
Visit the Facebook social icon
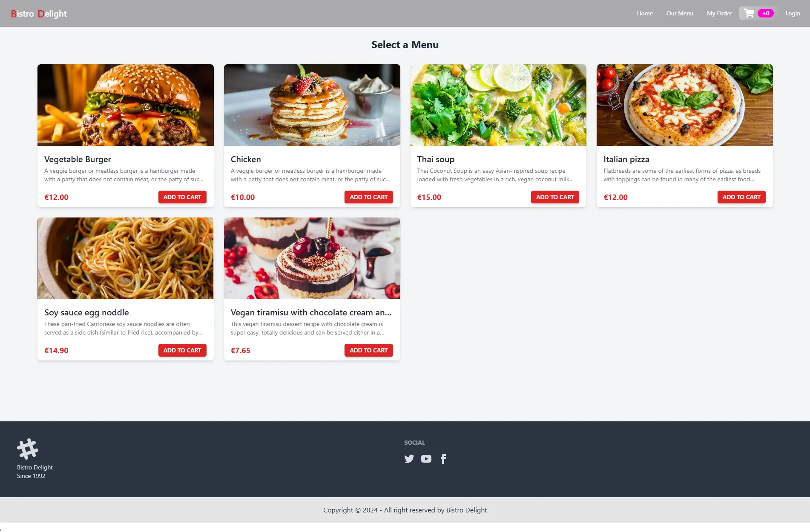click(x=443, y=459)
